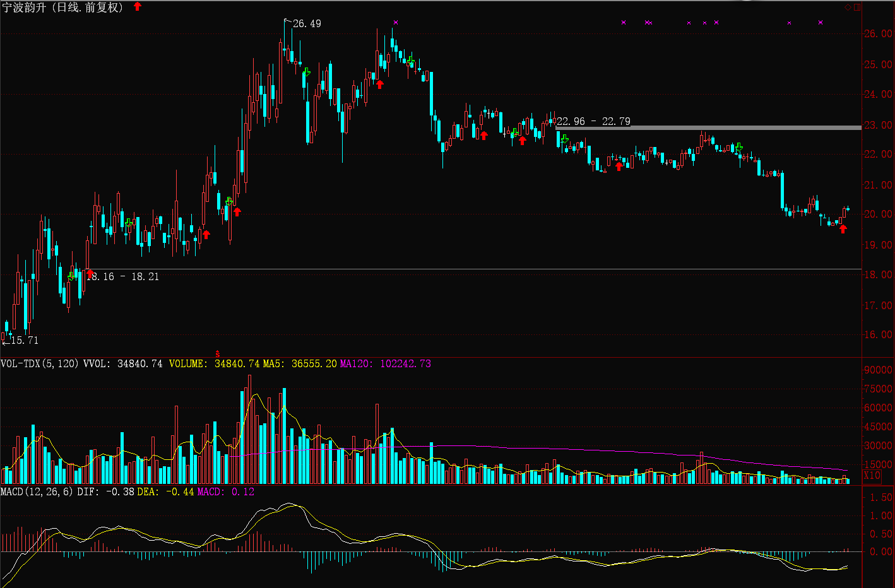Click the yellow DEA: -0.44 value
Viewport: 895px width, 588px height.
(x=166, y=491)
